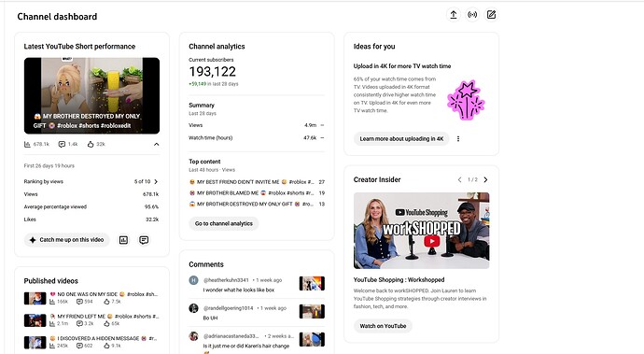Click Go to channel analytics button

pyautogui.click(x=224, y=223)
